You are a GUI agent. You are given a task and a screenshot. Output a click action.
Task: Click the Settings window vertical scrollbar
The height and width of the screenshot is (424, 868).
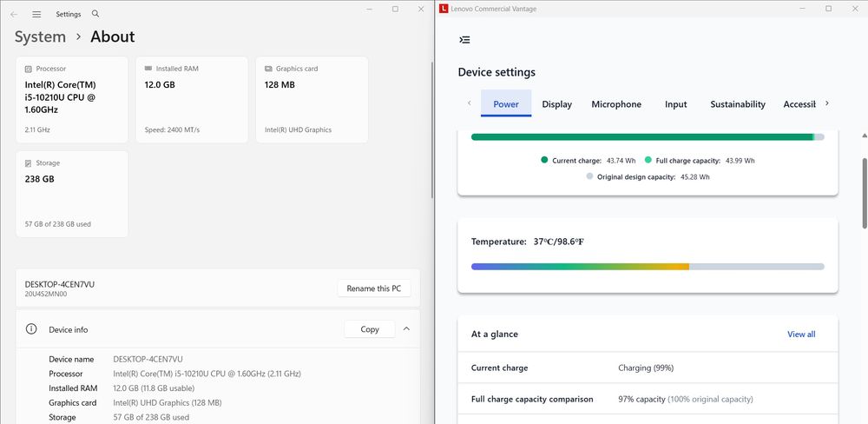click(431, 130)
